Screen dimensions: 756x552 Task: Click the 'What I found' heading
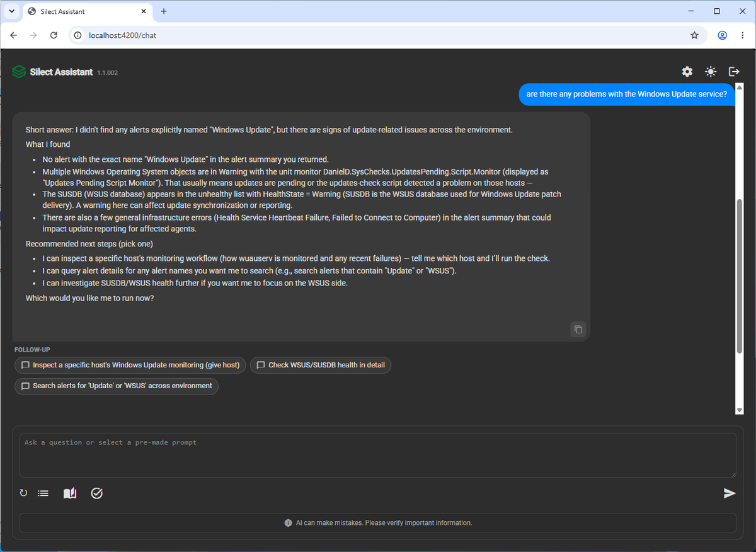(x=48, y=144)
